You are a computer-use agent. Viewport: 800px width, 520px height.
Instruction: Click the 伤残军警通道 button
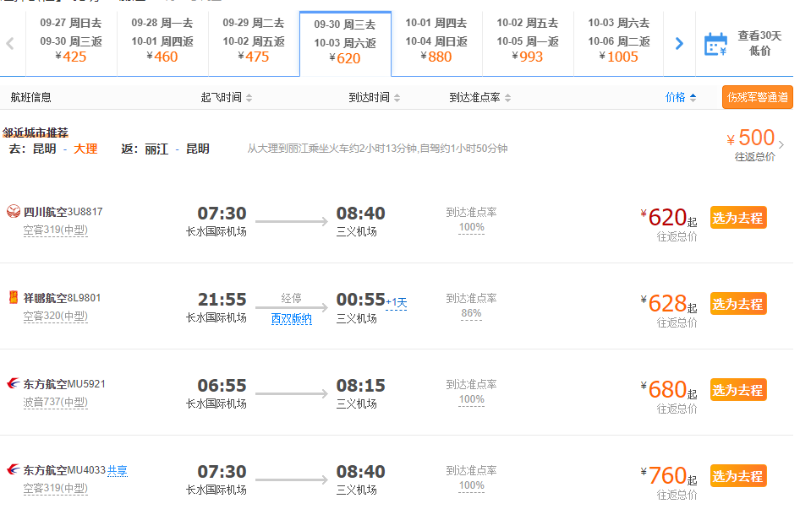tap(757, 97)
